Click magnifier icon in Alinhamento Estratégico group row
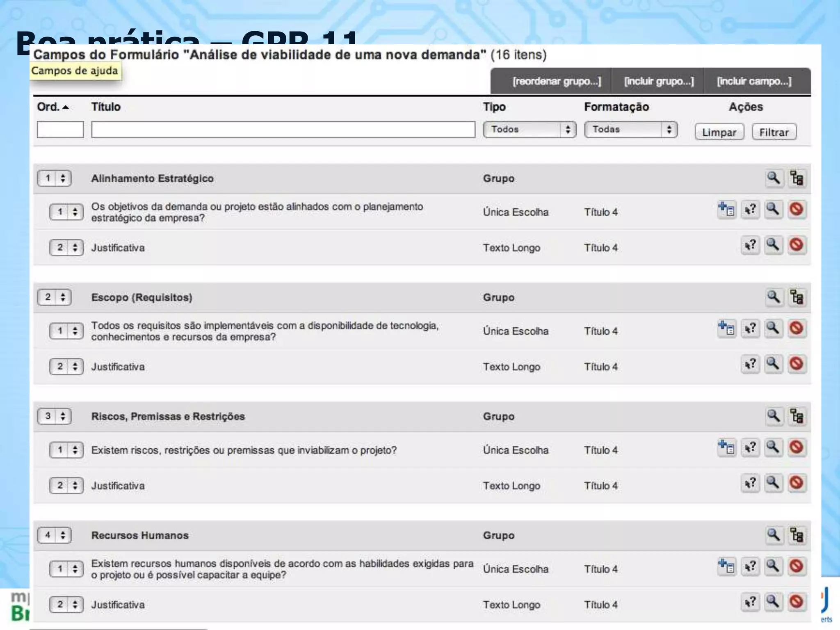 click(773, 178)
